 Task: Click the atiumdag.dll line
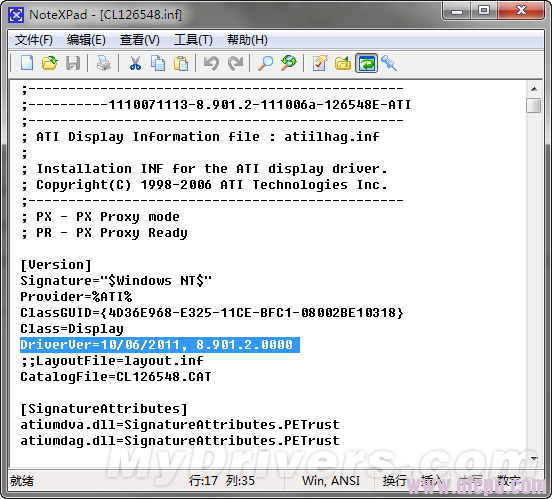point(180,441)
